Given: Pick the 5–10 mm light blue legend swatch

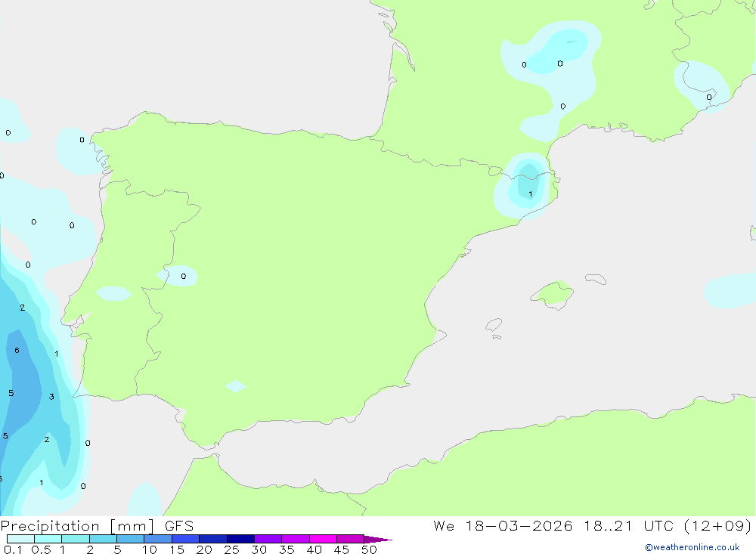Looking at the screenshot, I should tap(131, 539).
